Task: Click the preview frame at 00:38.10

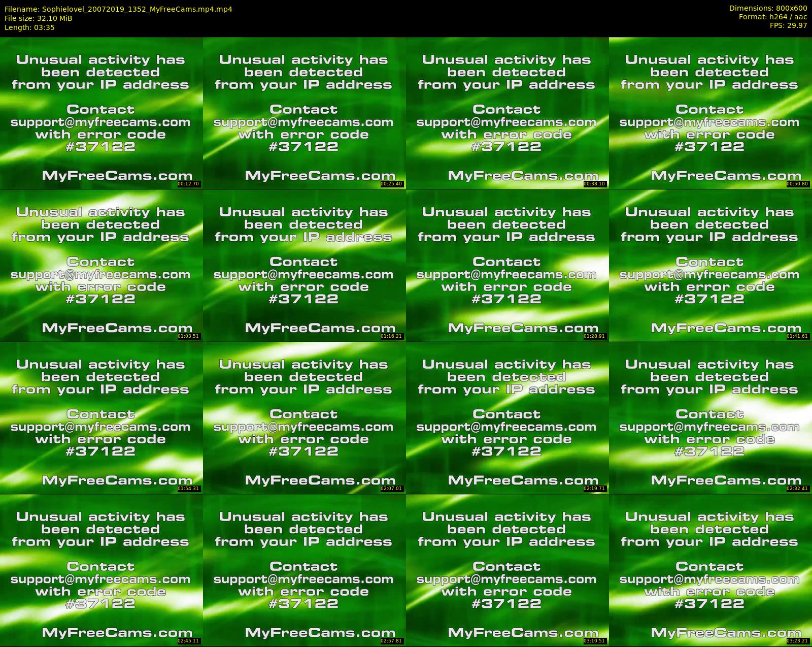Action: click(x=507, y=113)
